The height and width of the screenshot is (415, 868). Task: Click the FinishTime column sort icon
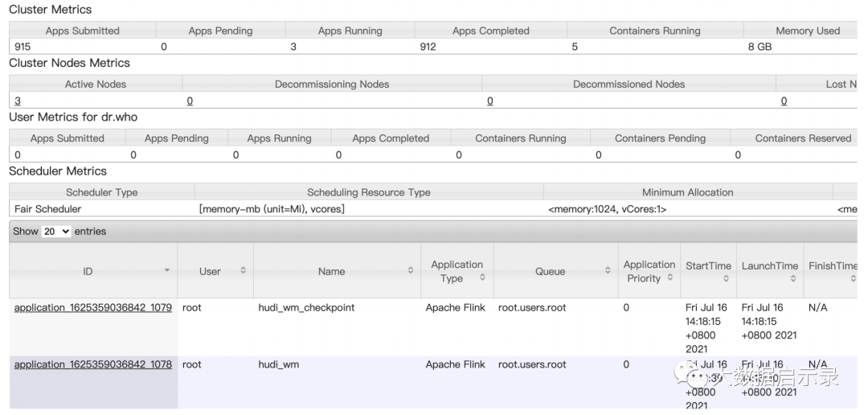coord(853,278)
